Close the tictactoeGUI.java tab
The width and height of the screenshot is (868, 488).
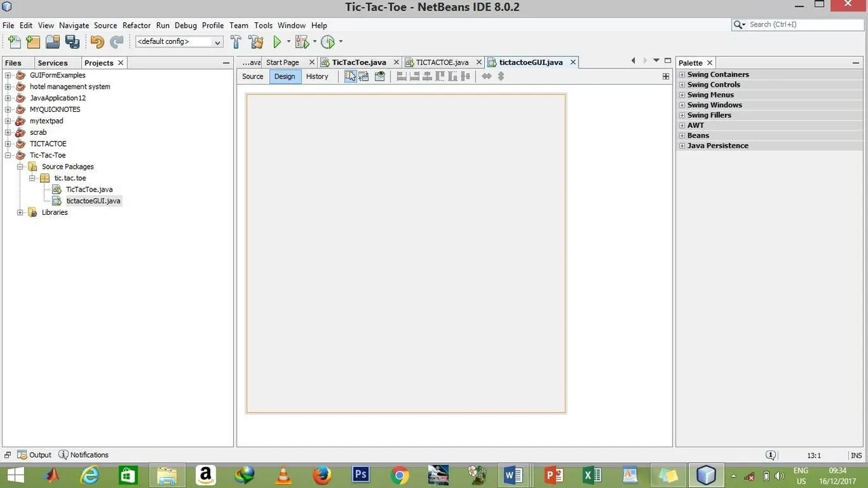(572, 62)
